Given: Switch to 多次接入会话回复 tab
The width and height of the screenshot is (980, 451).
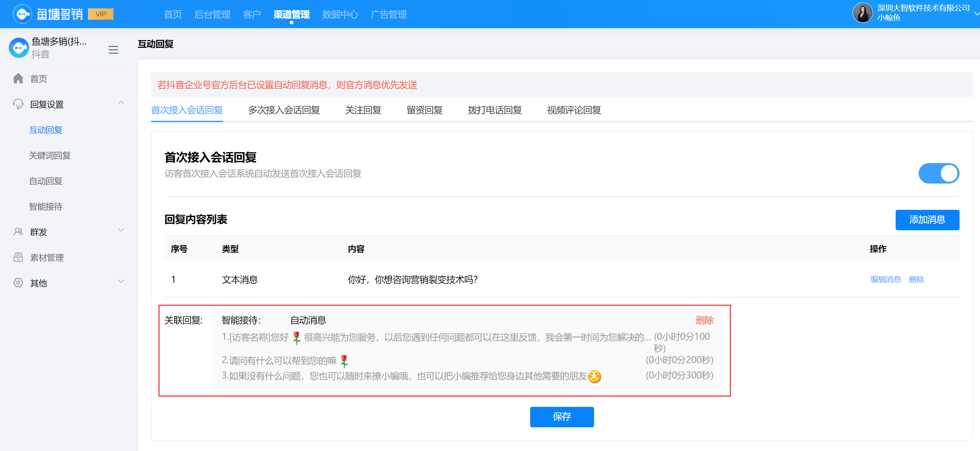Looking at the screenshot, I should coord(284,110).
